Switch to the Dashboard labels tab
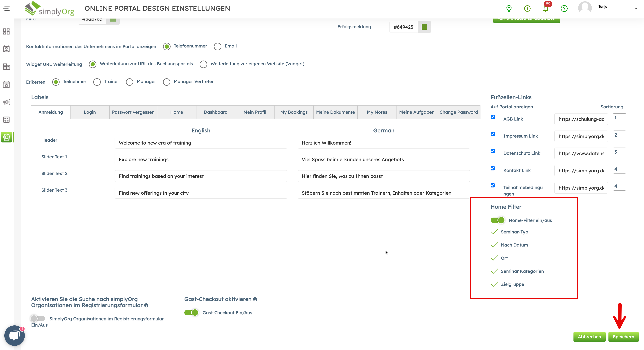Viewport: 644px width, 350px height. pos(216,112)
